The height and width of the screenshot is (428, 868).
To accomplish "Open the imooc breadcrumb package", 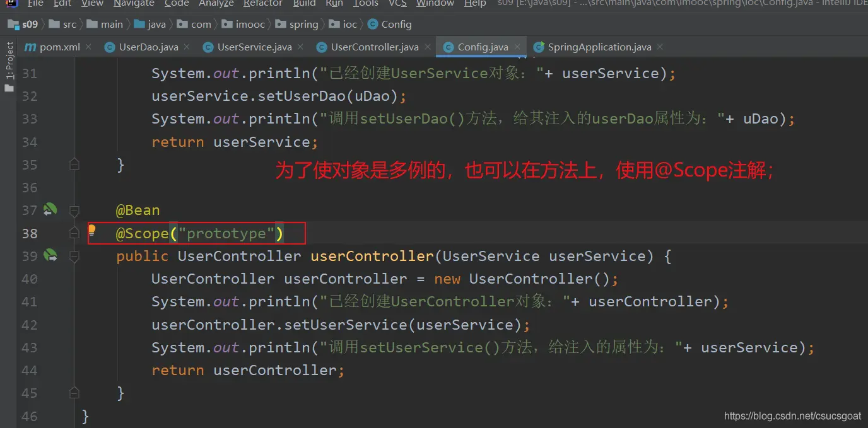I will coord(243,25).
